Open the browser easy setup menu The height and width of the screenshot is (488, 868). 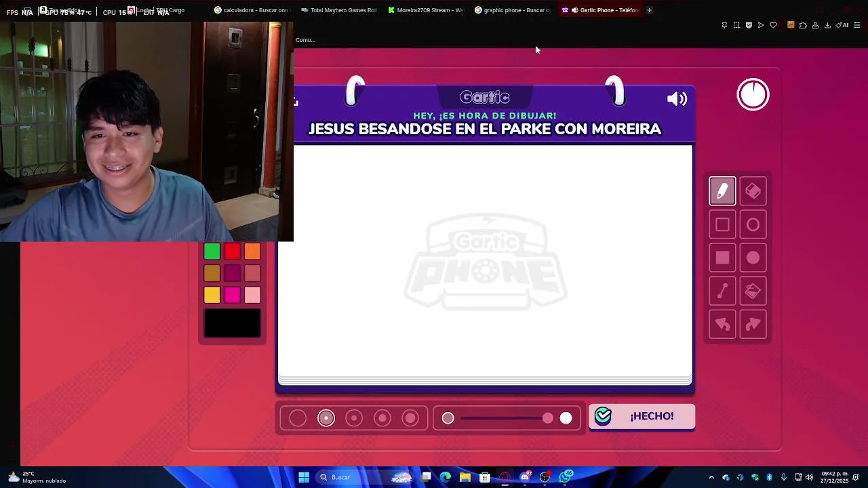pos(856,25)
